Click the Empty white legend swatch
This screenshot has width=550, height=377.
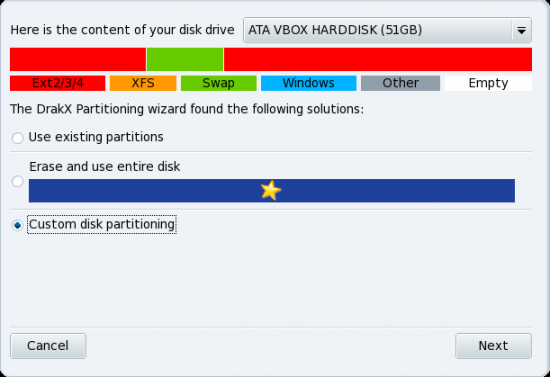tap(488, 83)
